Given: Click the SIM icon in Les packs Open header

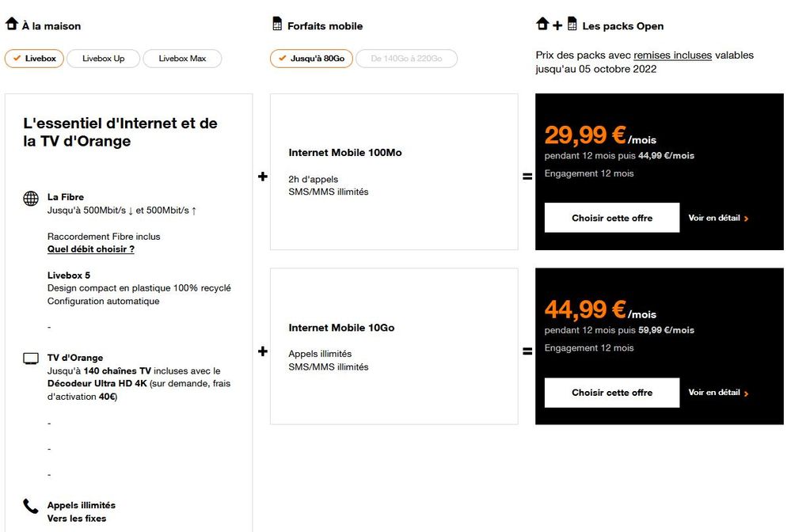Looking at the screenshot, I should [x=572, y=25].
